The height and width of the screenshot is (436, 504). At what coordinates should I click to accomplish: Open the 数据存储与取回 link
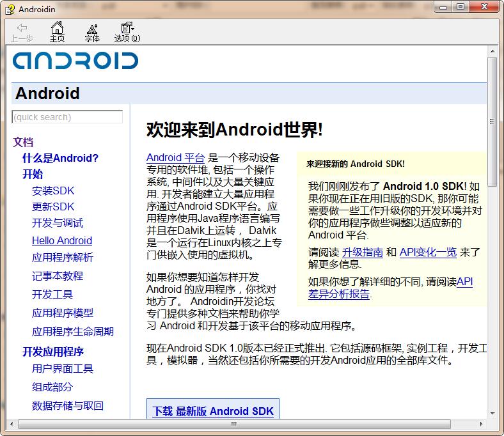(x=68, y=406)
